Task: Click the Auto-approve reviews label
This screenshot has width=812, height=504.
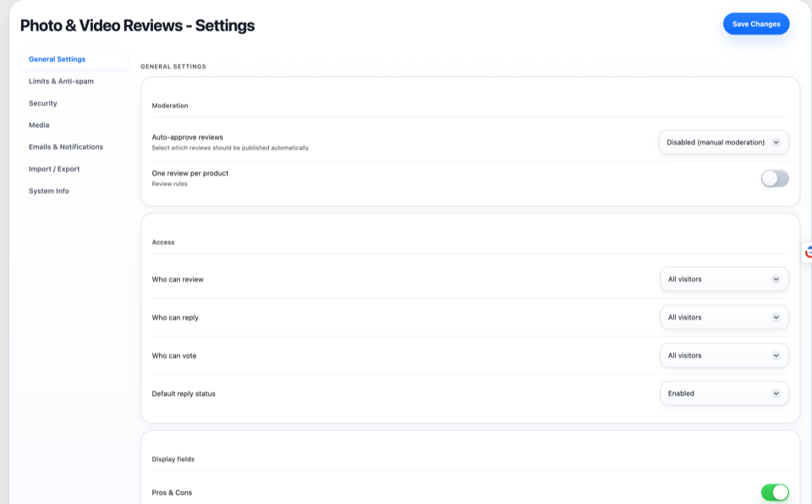Action: pyautogui.click(x=188, y=137)
